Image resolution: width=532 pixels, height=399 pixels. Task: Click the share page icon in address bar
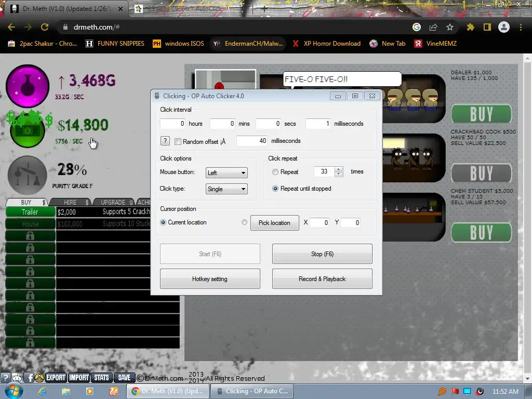click(433, 27)
